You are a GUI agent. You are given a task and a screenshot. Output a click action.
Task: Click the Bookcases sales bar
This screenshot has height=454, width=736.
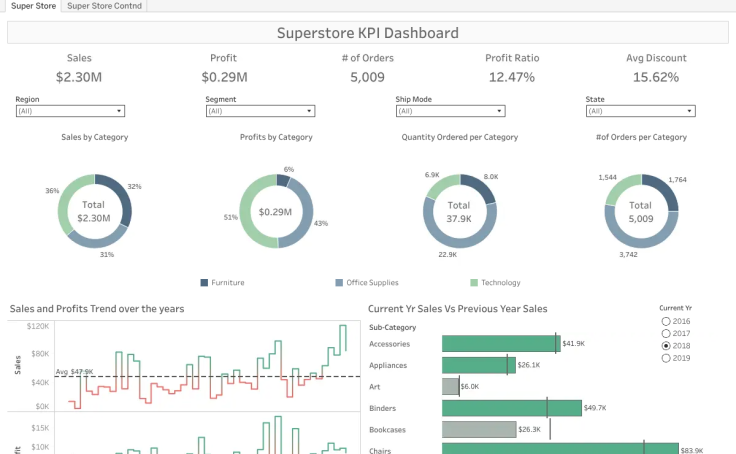pyautogui.click(x=479, y=429)
